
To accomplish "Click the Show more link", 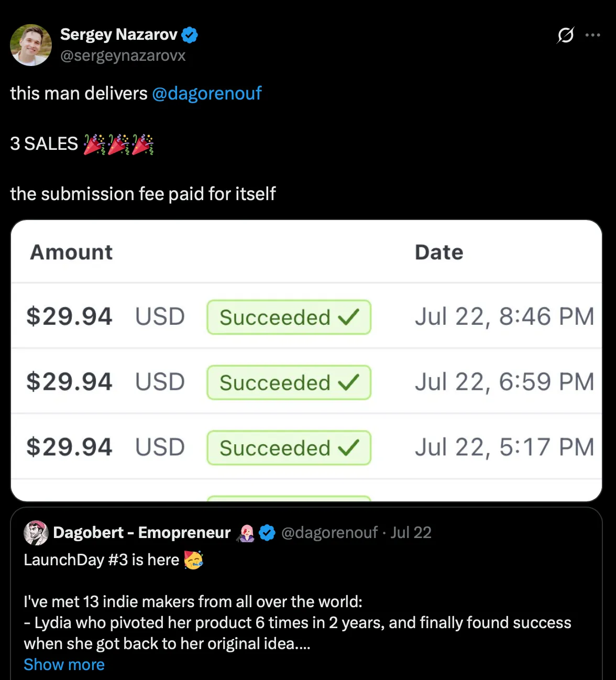I will click(x=64, y=664).
